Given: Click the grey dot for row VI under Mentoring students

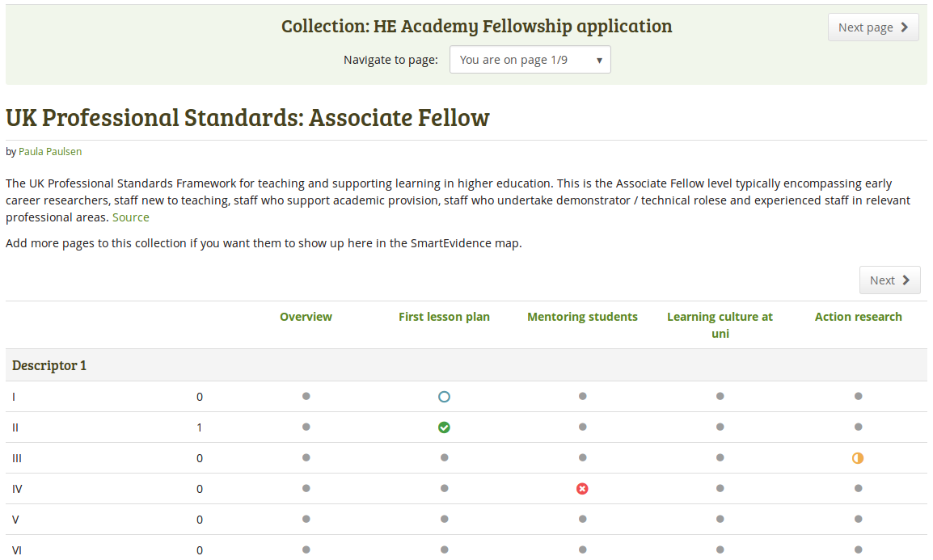Looking at the screenshot, I should click(583, 549).
